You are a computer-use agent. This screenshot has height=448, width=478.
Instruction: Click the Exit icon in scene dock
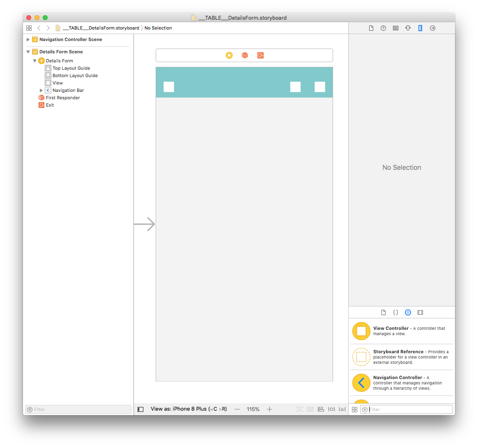260,55
